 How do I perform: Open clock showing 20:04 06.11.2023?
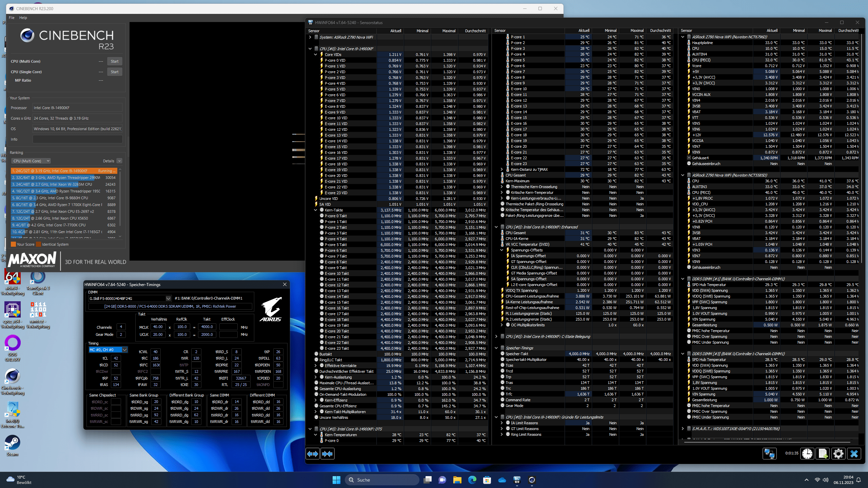point(844,480)
